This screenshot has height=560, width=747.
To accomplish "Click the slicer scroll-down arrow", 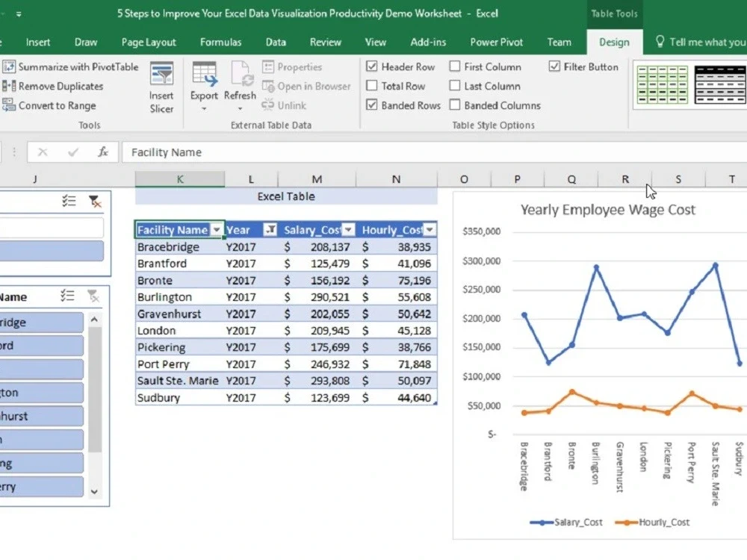I will click(x=93, y=492).
